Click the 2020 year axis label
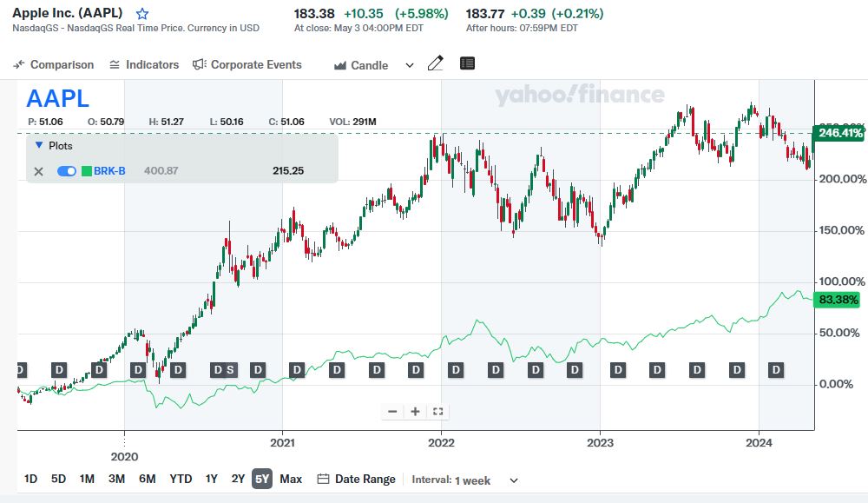Viewport: 868px width, 503px height. (x=124, y=457)
